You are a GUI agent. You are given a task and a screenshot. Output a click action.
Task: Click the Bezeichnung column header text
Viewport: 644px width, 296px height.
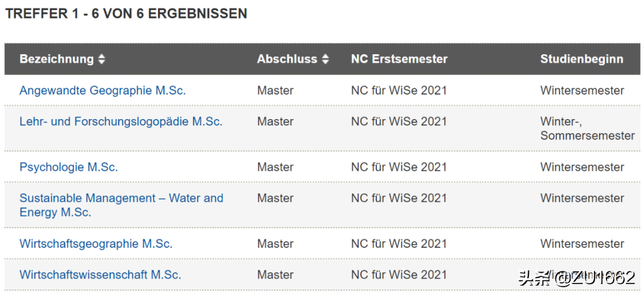pos(57,59)
